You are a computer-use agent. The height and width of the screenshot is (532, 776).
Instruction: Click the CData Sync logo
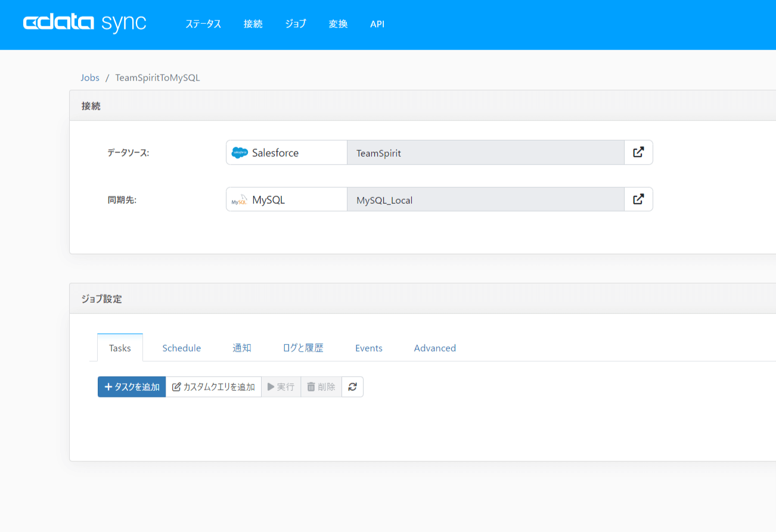point(85,24)
